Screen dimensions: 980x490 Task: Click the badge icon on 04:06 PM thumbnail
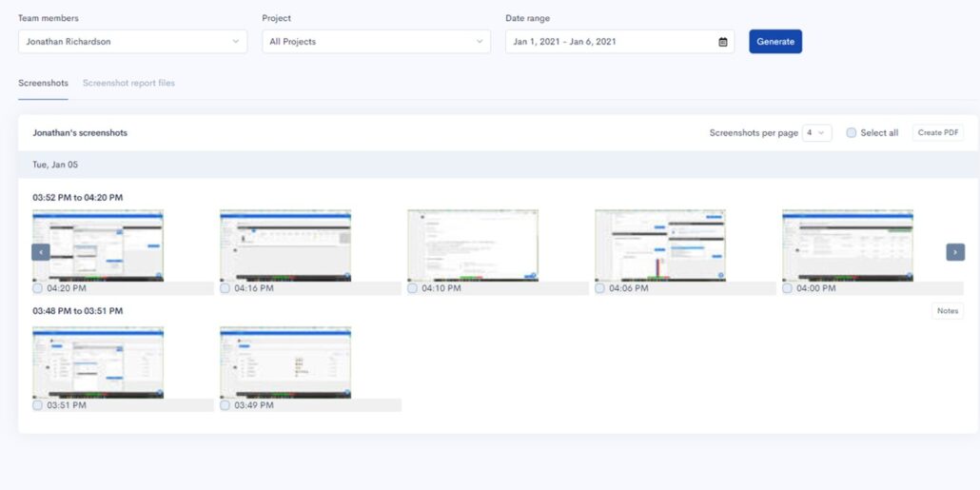point(720,276)
